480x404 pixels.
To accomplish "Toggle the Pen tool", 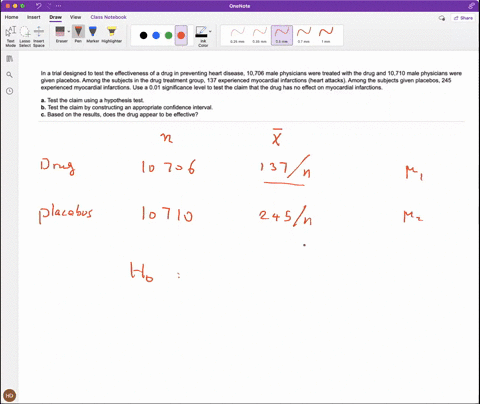I will pos(78,34).
